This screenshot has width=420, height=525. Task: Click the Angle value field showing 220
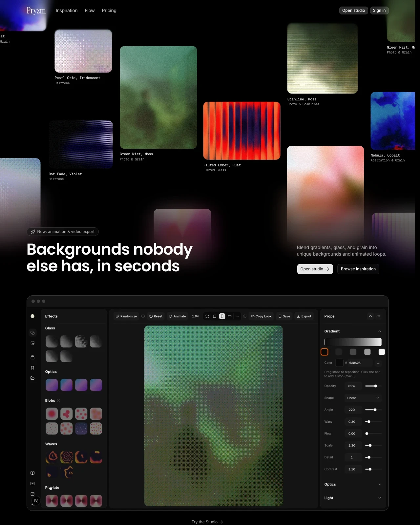click(x=353, y=410)
